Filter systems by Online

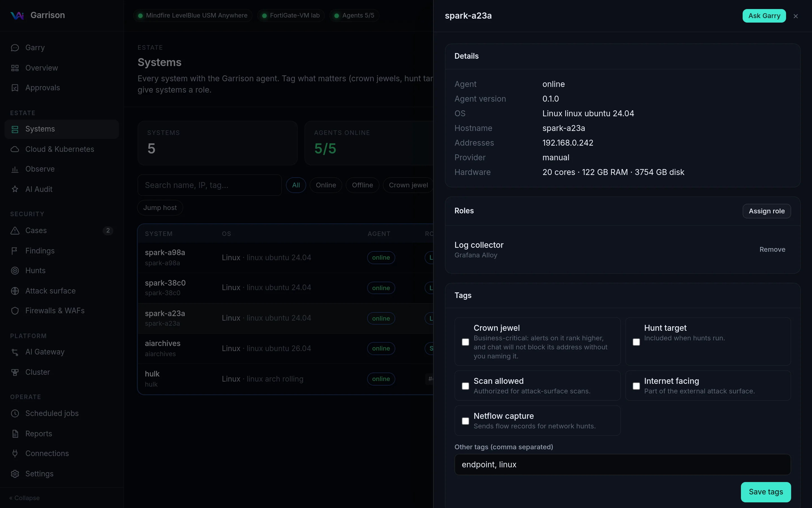(326, 185)
